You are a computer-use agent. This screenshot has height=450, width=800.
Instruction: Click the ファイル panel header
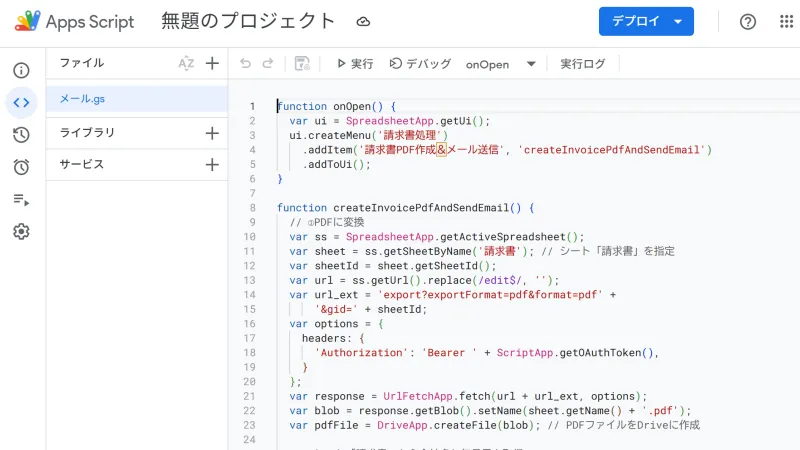(82, 63)
